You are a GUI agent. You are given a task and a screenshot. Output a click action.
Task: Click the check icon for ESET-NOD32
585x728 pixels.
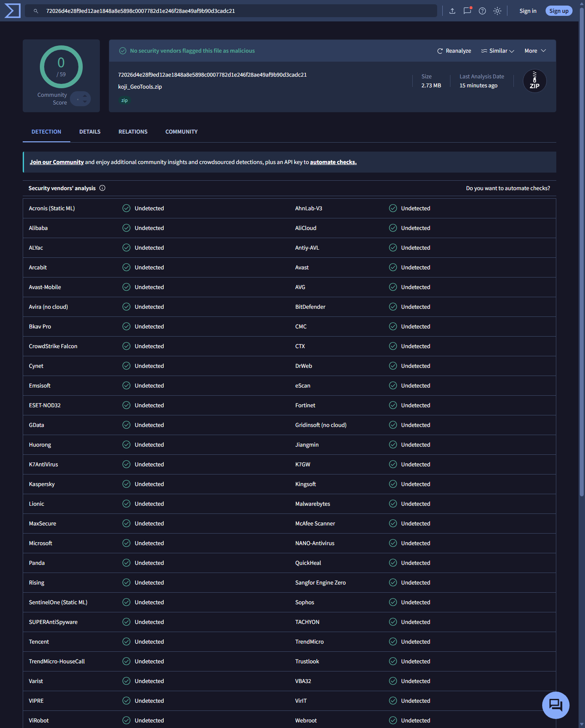[x=126, y=405]
